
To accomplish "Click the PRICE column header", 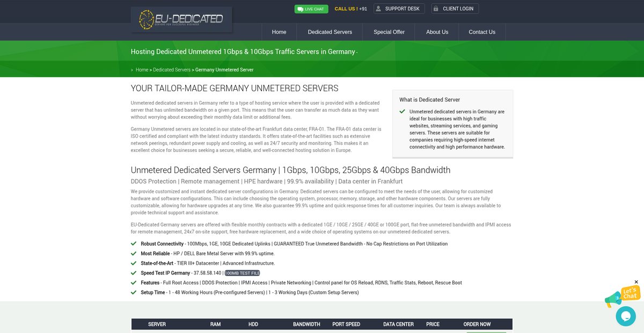I will [x=433, y=324].
